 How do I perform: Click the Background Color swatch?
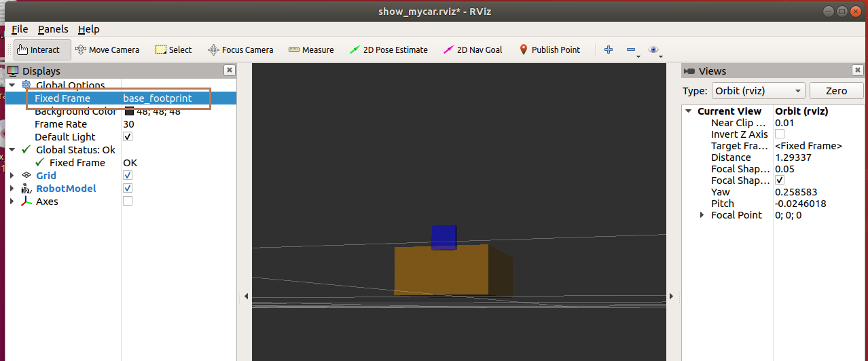(x=129, y=111)
